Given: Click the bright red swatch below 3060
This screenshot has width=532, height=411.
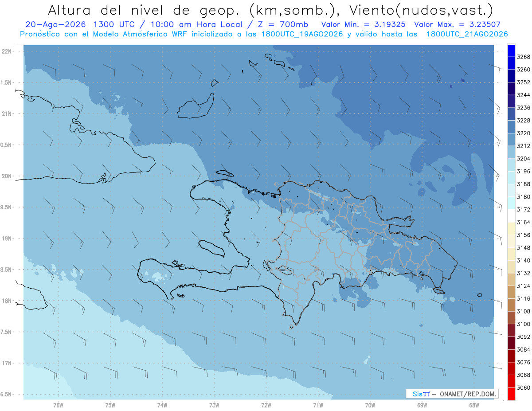Looking at the screenshot, I should [511, 394].
